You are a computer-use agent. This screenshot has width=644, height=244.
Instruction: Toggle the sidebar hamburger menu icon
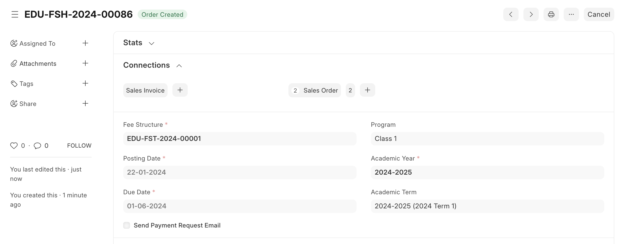point(15,14)
